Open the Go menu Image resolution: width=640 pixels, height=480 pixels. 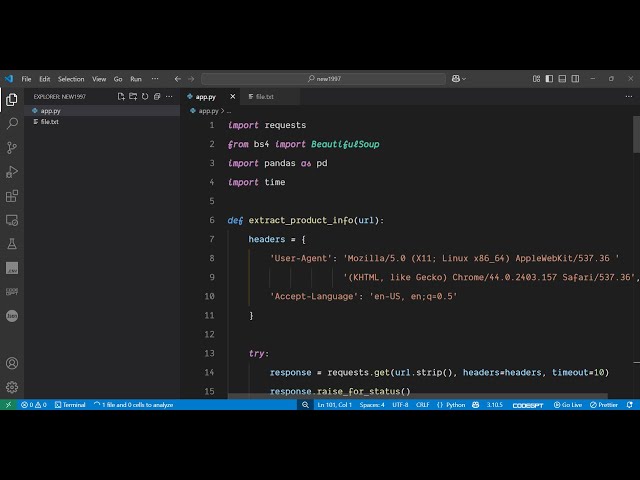click(x=118, y=79)
